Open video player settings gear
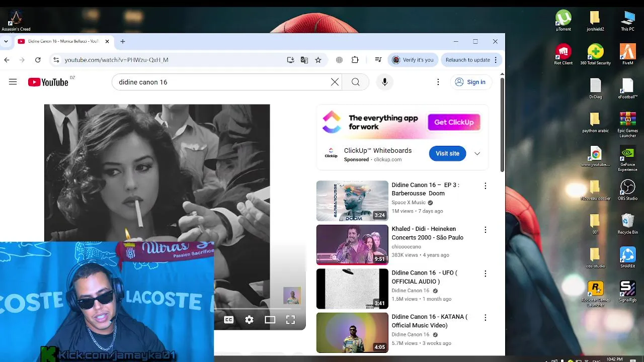644x362 pixels. coord(249,320)
